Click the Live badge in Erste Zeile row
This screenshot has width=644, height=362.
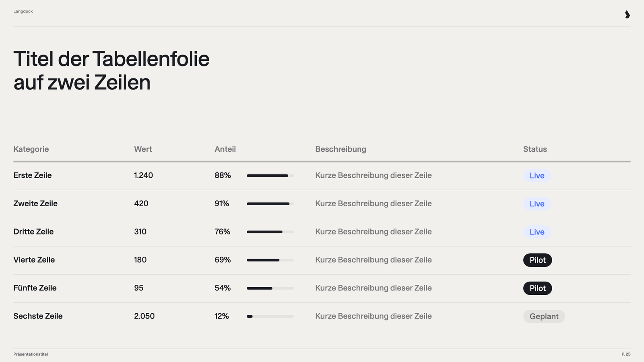pos(537,176)
